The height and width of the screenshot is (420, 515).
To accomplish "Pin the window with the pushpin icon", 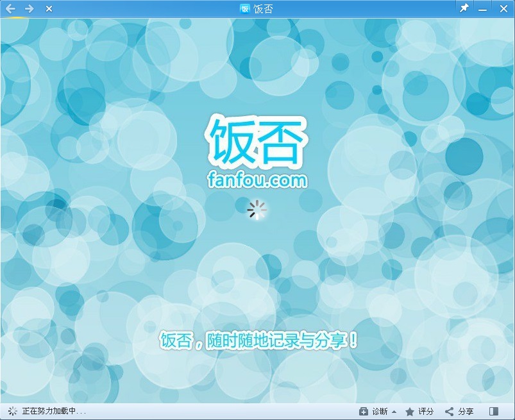I will [x=464, y=8].
